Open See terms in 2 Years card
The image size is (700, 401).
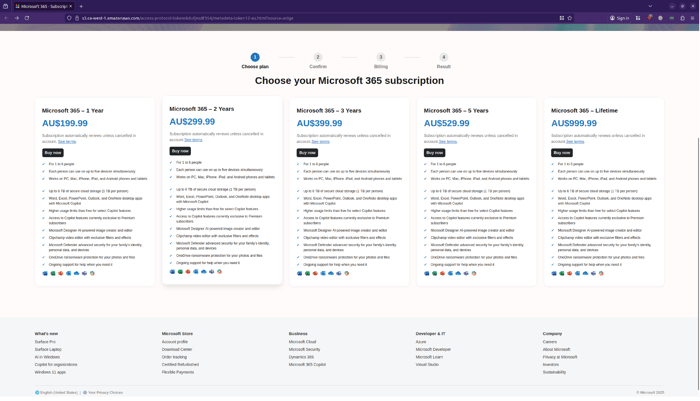click(193, 140)
